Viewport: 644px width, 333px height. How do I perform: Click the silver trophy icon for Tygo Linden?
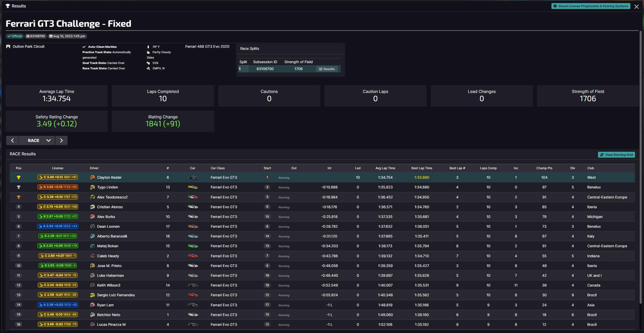(19, 187)
